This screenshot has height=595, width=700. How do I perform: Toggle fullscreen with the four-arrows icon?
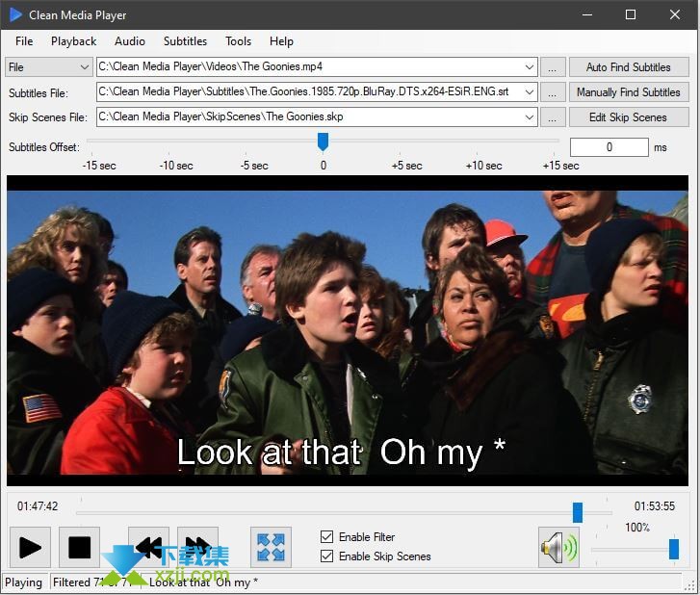(271, 547)
